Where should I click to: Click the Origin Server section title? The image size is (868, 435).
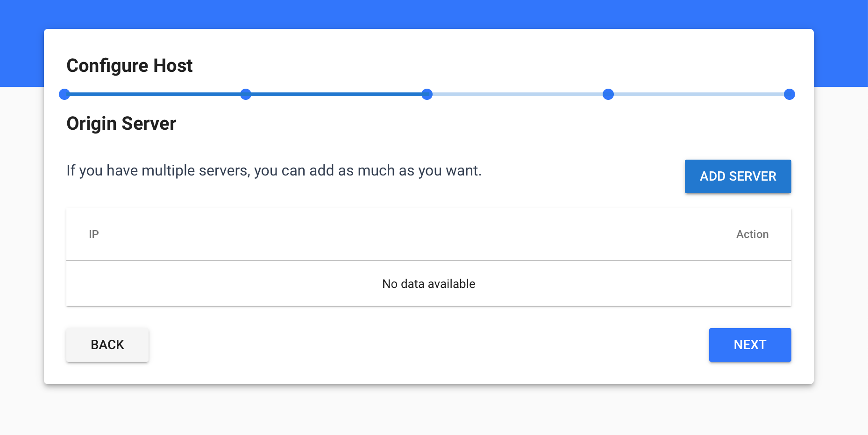point(121,124)
